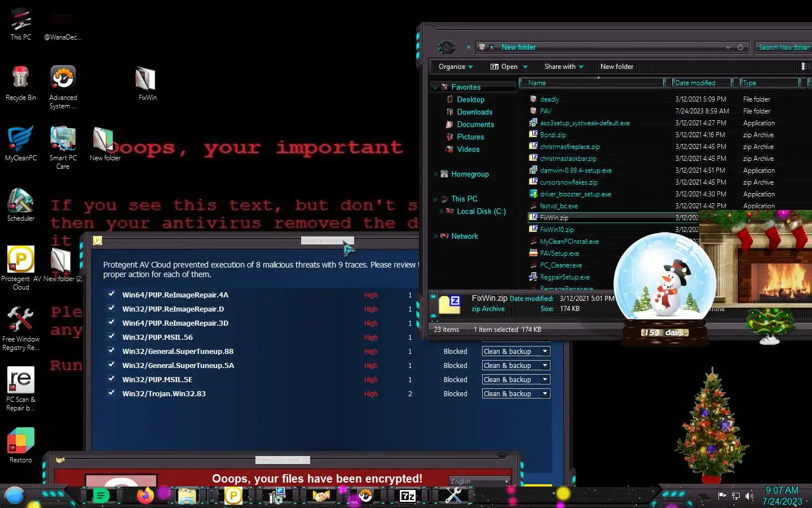Refresh the New folder Explorer address bar
The image size is (812, 508).
pyautogui.click(x=740, y=47)
